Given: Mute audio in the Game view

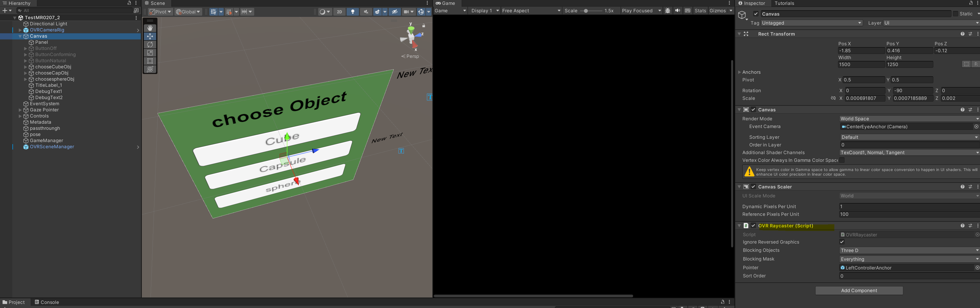Looking at the screenshot, I should [x=678, y=11].
